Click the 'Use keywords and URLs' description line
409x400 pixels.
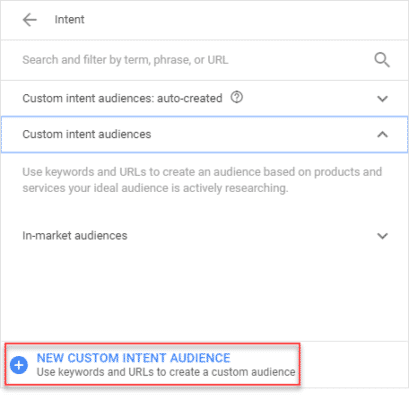[202, 172]
